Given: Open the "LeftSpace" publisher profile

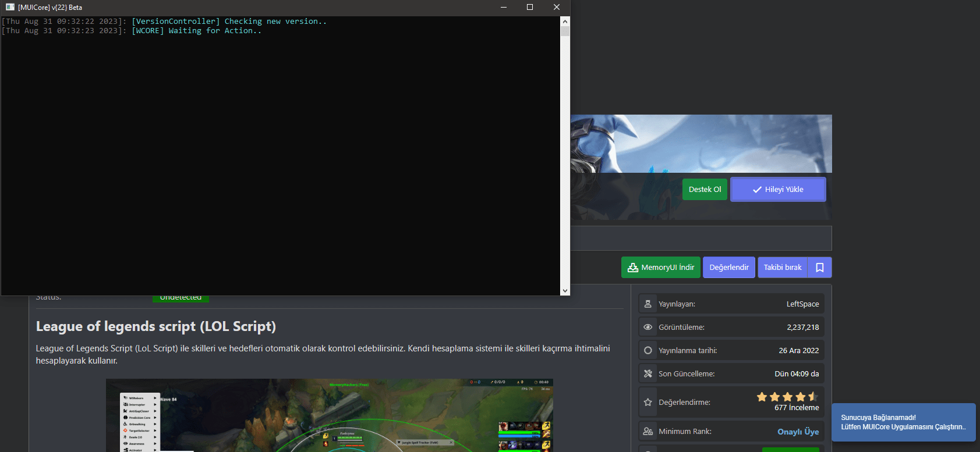Looking at the screenshot, I should pyautogui.click(x=802, y=304).
